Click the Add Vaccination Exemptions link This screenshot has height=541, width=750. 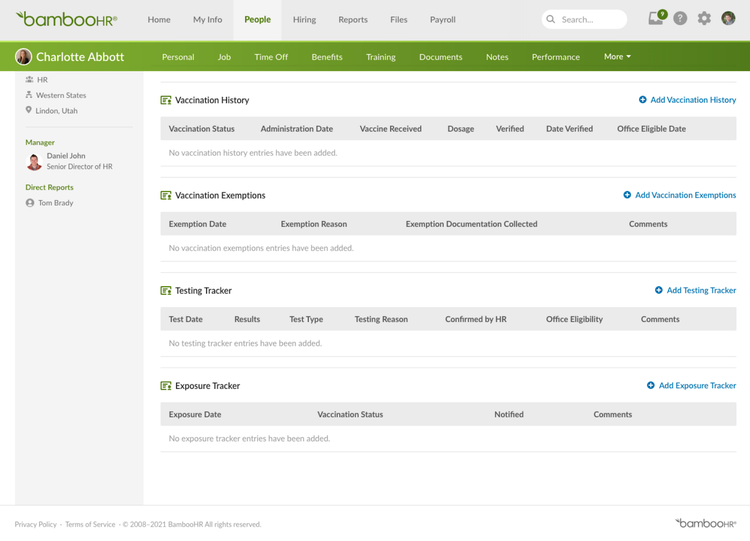685,195
